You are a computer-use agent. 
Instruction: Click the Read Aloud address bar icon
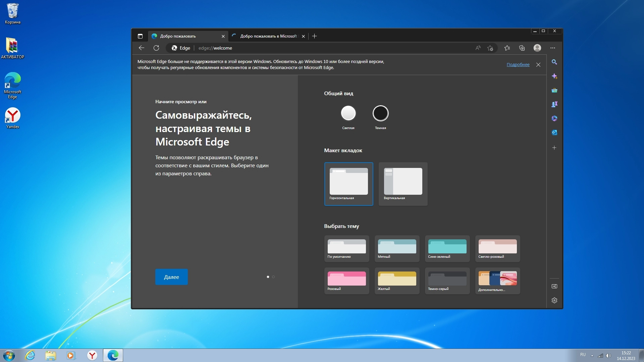point(478,48)
